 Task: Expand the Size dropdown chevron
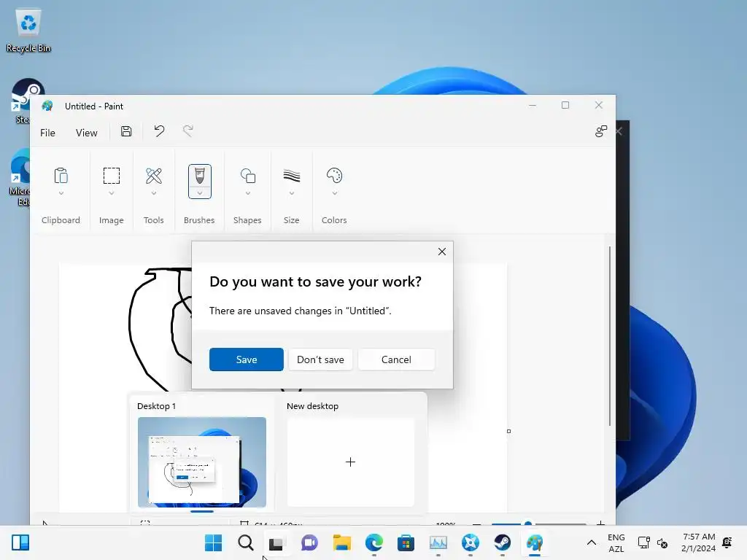(292, 193)
